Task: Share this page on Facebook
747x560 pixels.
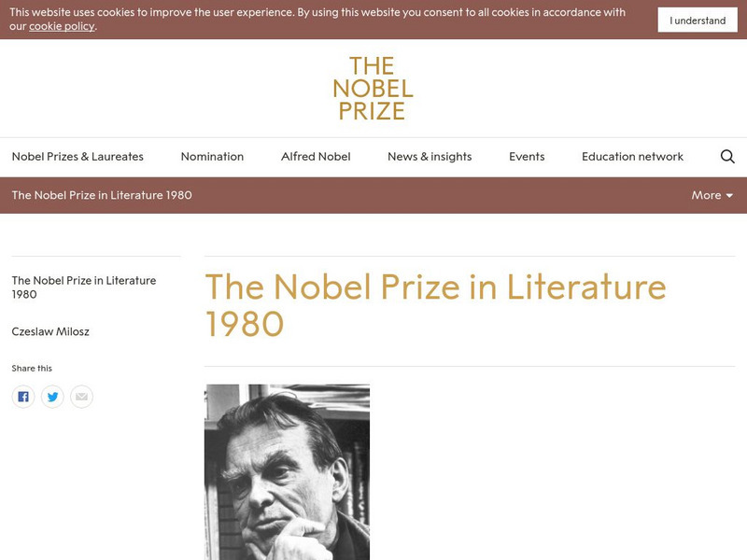Action: (x=23, y=397)
